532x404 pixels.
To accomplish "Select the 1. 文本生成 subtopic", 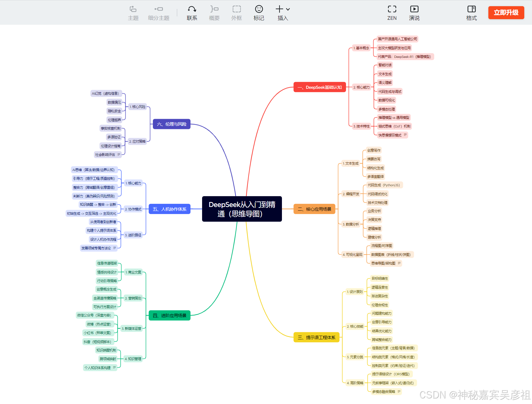I will click(x=351, y=163).
